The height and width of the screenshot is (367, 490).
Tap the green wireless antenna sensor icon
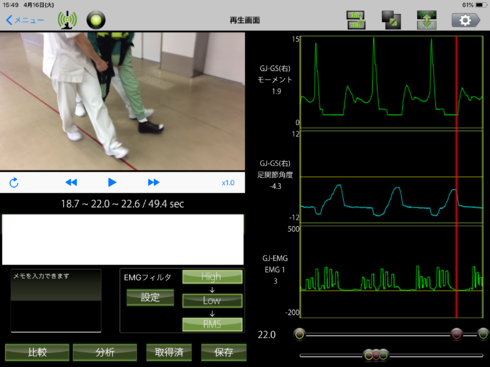tap(67, 20)
